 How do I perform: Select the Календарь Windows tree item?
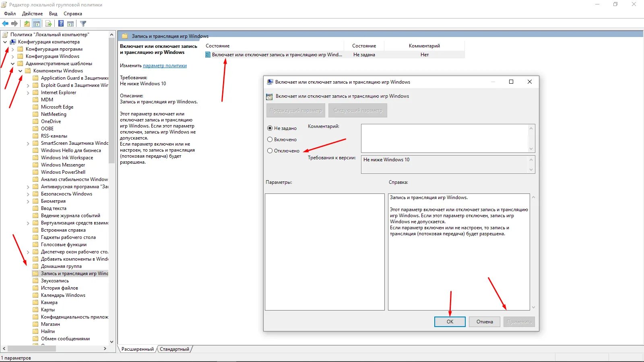63,295
